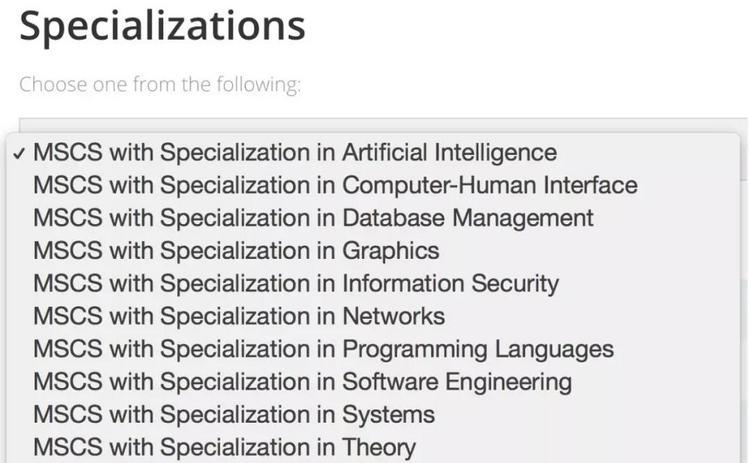Click the checkmark beside Artificial Intelligence
Image resolution: width=750 pixels, height=463 pixels.
20,154
